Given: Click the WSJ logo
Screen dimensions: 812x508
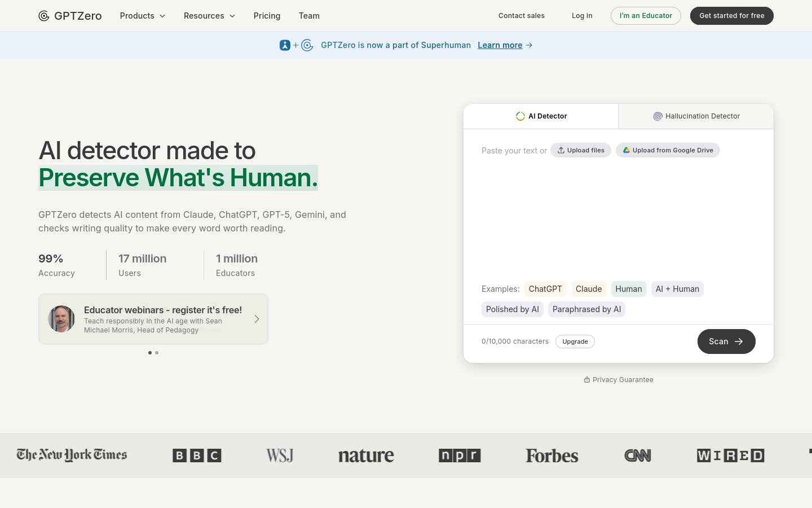Looking at the screenshot, I should [x=280, y=456].
